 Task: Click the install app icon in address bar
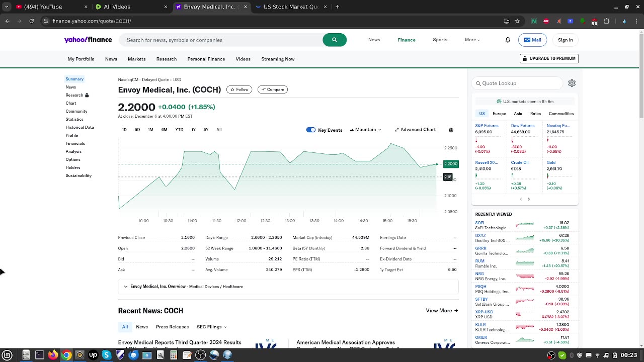pyautogui.click(x=506, y=21)
